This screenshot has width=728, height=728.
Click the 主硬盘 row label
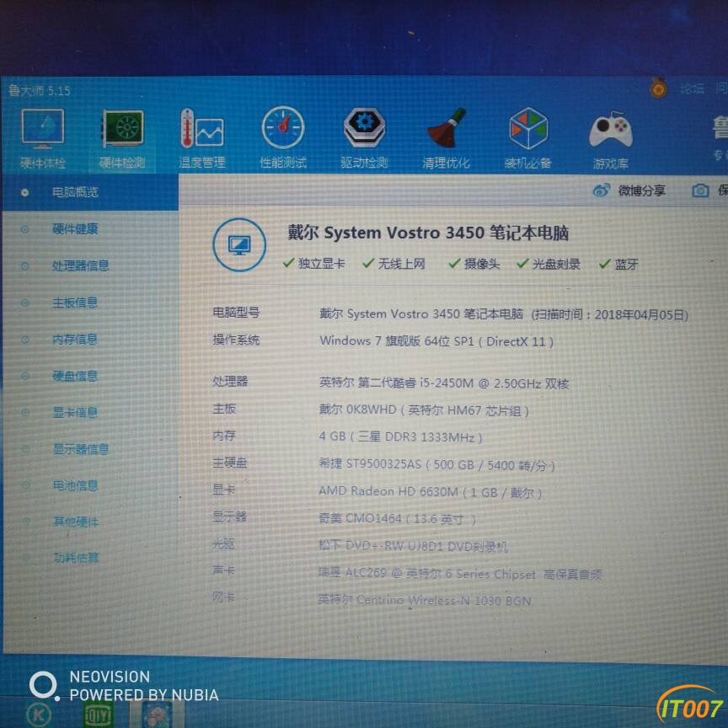click(x=230, y=463)
